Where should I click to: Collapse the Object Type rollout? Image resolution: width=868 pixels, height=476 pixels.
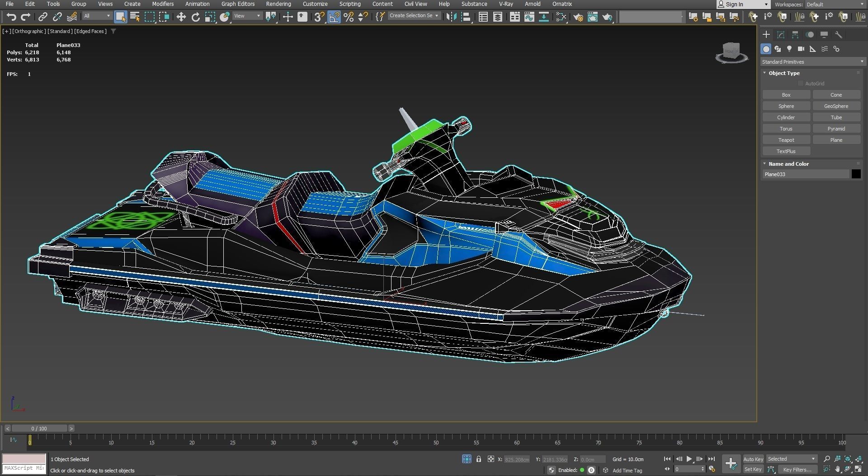point(784,73)
